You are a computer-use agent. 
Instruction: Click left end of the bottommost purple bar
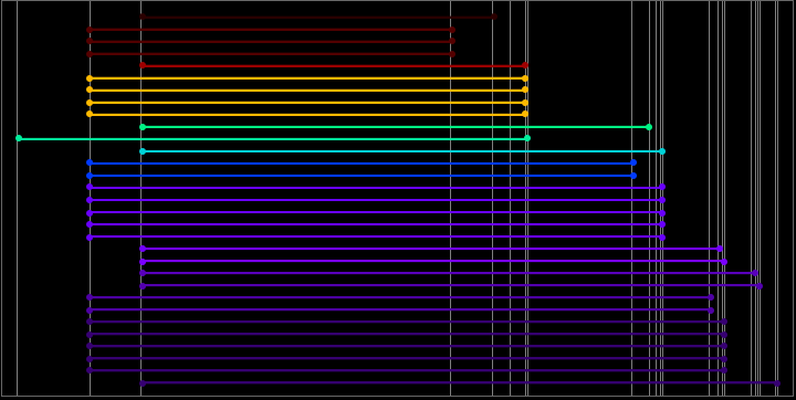142,383
